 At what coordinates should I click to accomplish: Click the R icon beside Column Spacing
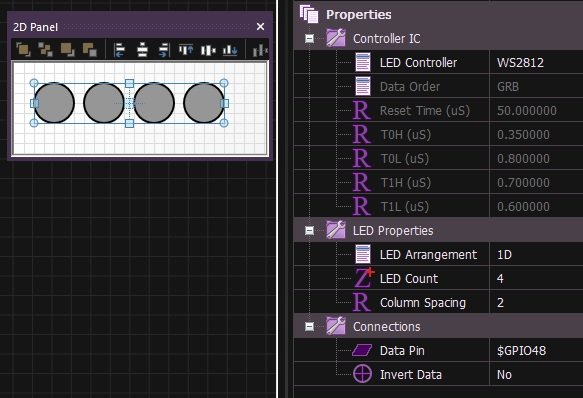click(x=361, y=302)
